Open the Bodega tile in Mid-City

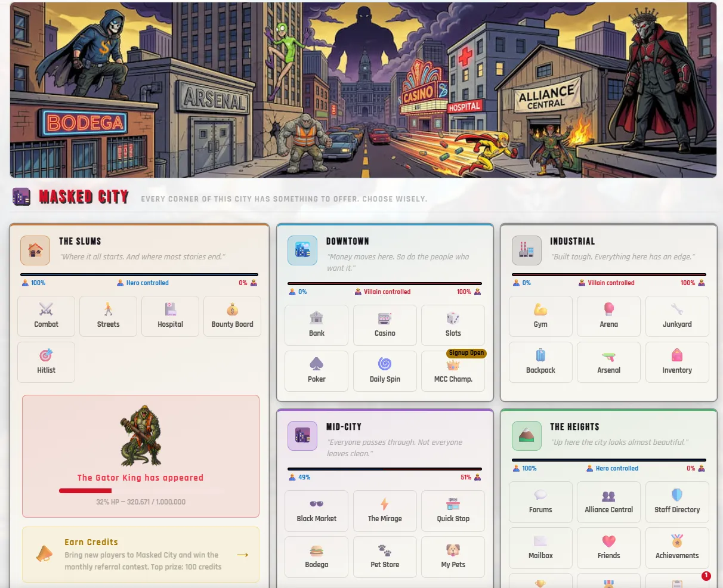[x=317, y=556]
